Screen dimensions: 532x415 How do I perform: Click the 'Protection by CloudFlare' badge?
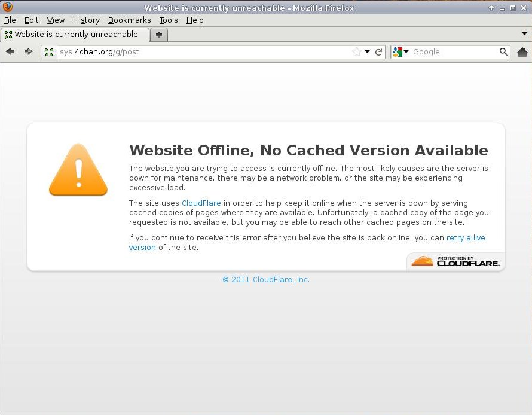tap(455, 261)
